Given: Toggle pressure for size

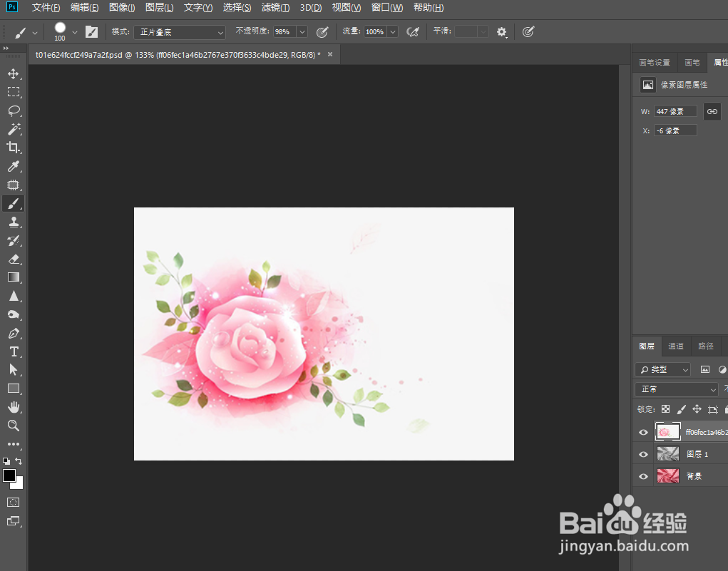Looking at the screenshot, I should point(528,31).
